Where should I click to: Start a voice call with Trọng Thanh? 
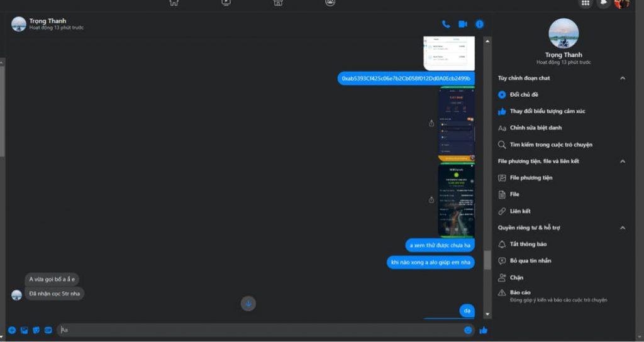coord(446,25)
